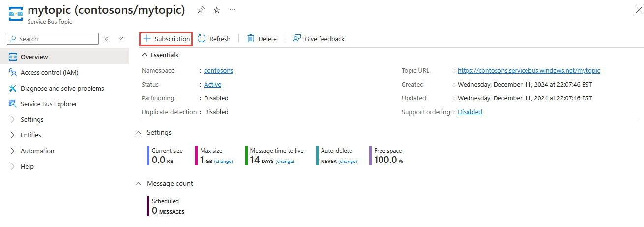
Task: Open the more options ellipsis in title
Action: [233, 10]
